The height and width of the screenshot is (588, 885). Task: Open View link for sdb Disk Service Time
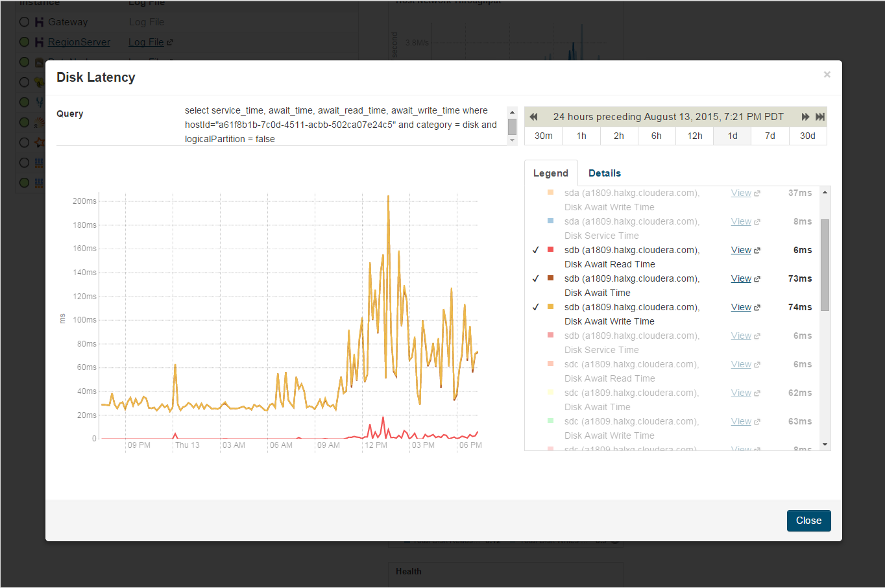[741, 336]
